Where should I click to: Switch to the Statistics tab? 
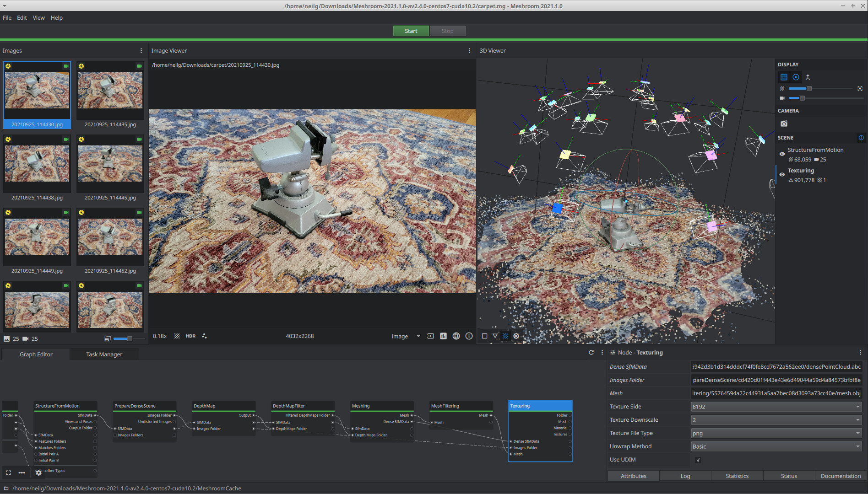click(x=737, y=476)
